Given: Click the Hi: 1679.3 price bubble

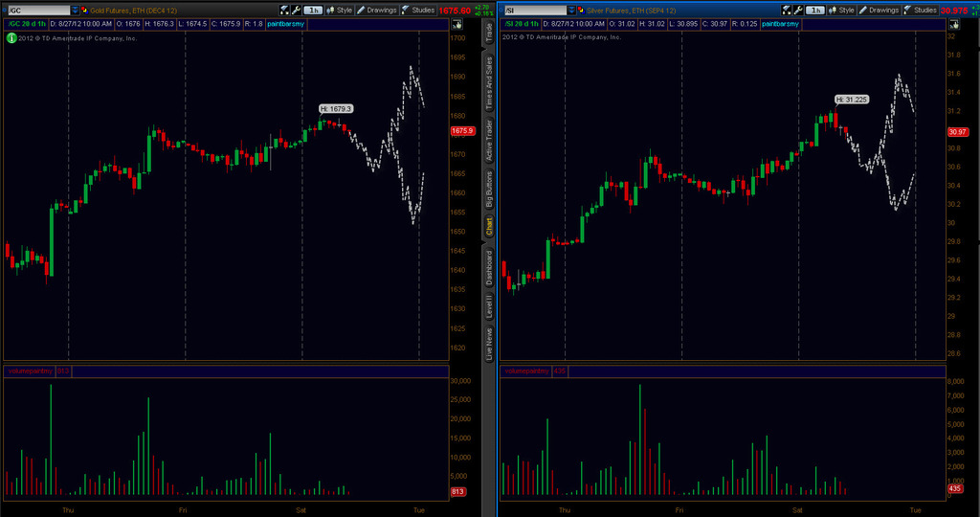Looking at the screenshot, I should click(336, 109).
